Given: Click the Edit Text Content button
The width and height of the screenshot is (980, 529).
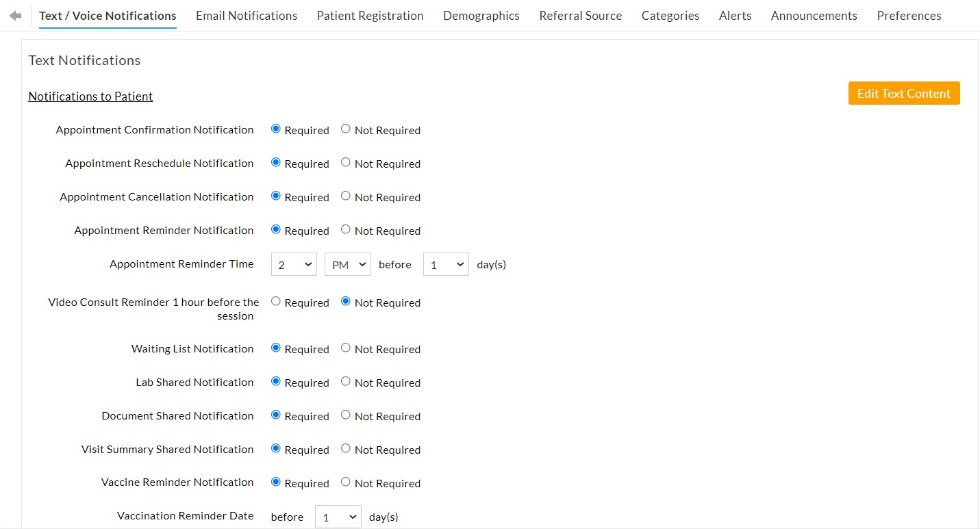Looking at the screenshot, I should click(903, 93).
